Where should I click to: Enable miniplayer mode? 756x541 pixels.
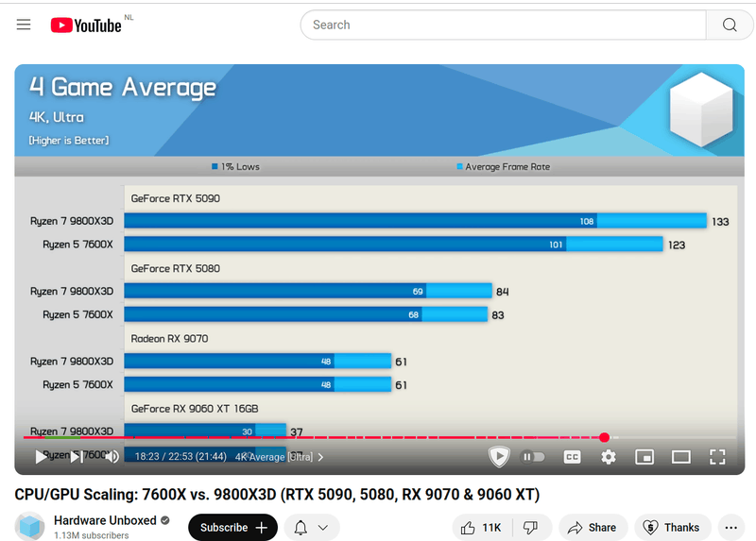pyautogui.click(x=644, y=457)
